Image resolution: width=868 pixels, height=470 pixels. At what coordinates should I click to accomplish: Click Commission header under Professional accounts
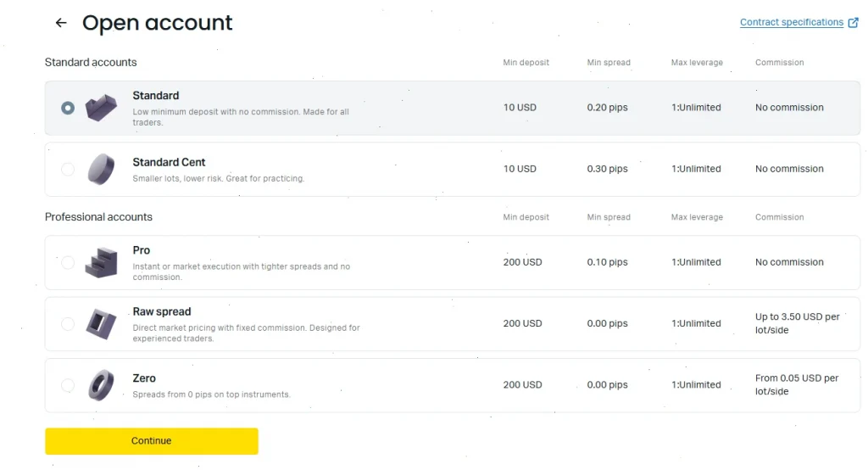coord(780,217)
